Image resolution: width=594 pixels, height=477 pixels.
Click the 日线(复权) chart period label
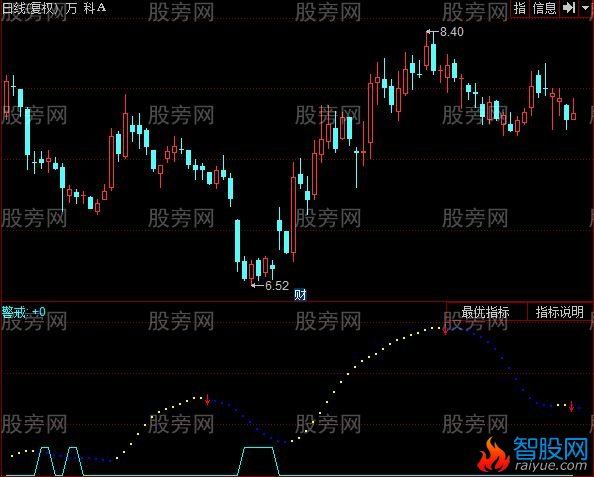click(30, 8)
